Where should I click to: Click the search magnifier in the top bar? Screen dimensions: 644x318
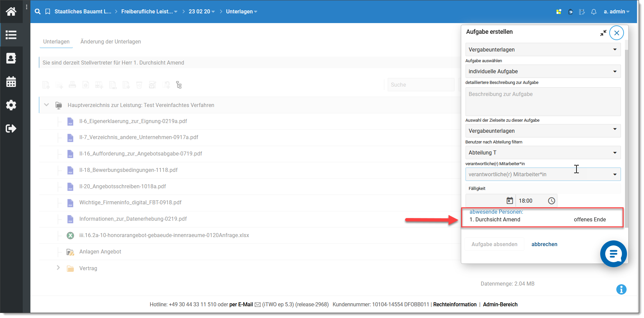tap(38, 12)
